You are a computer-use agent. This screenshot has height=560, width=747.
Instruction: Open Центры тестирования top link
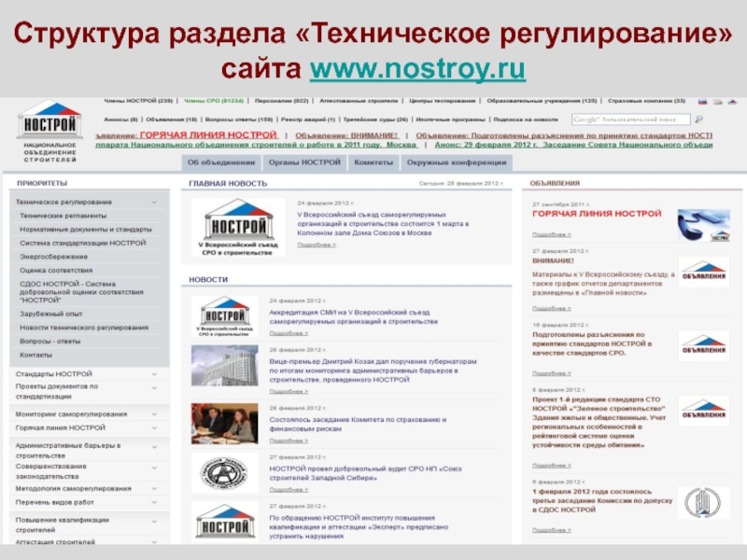(442, 101)
